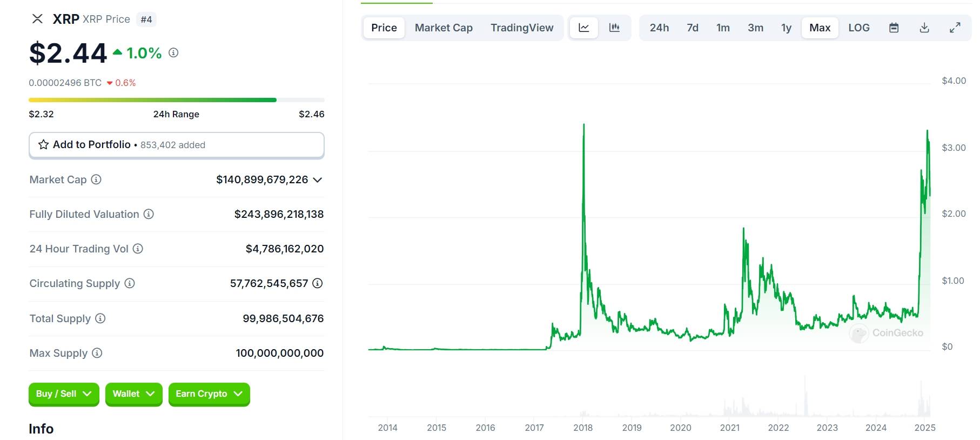Screen dimensions: 980x440
Task: Click the 2021 label on the time axis
Action: (730, 428)
